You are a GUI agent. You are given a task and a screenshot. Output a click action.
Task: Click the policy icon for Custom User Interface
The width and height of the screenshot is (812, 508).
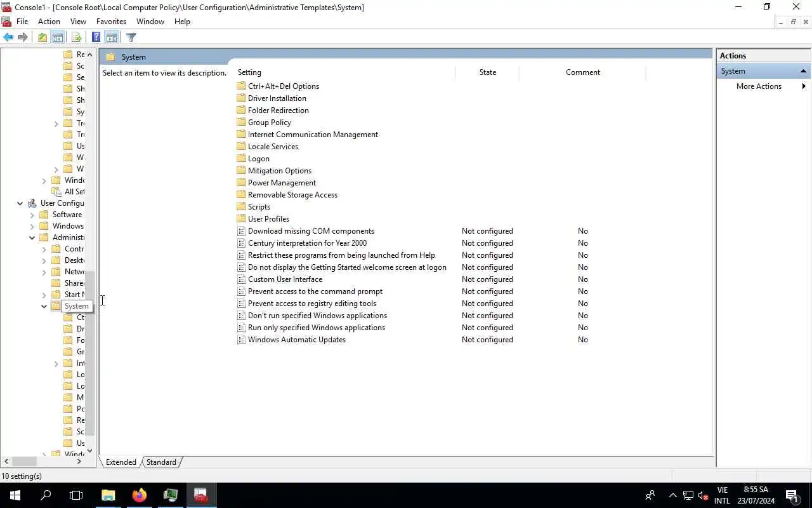pyautogui.click(x=241, y=279)
